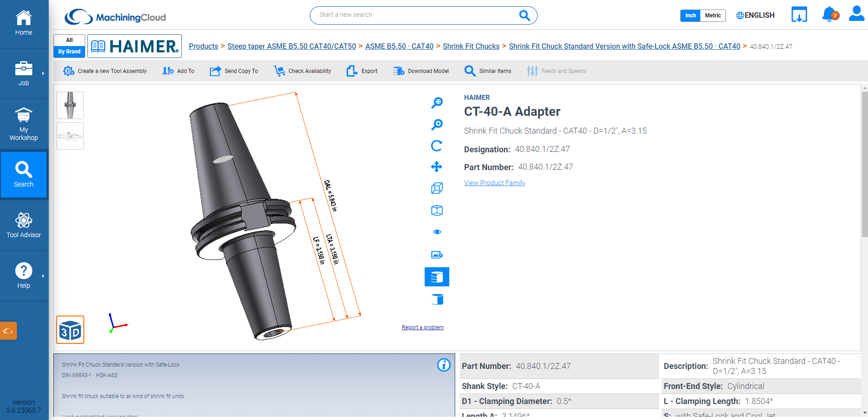Click the orange feedback icon on sidebar

(8, 331)
